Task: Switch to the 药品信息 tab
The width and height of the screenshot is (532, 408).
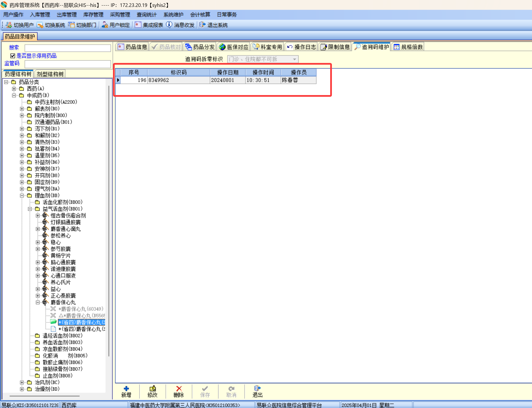Action: tap(132, 47)
